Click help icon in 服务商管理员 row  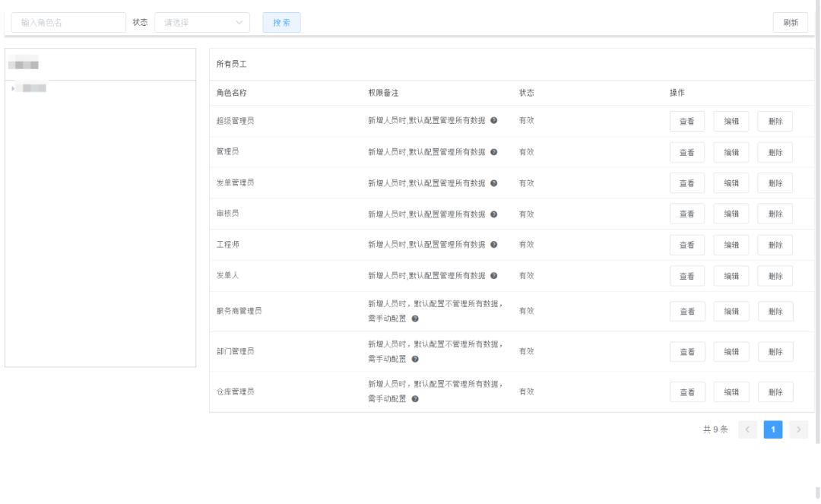click(x=415, y=319)
